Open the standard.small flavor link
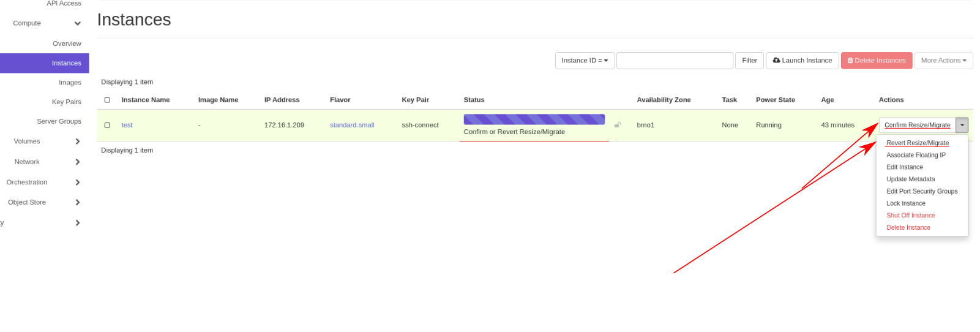Image resolution: width=980 pixels, height=332 pixels. coord(351,125)
